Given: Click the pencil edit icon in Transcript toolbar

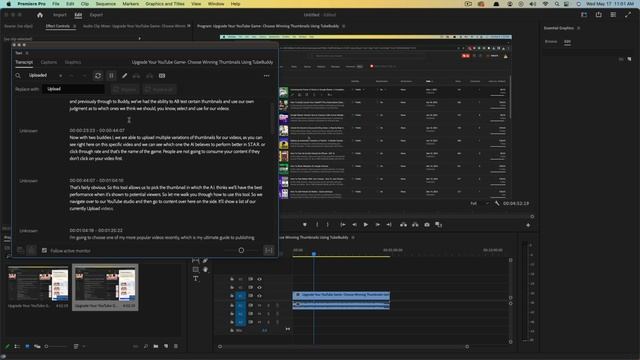Looking at the screenshot, I should 124,76.
